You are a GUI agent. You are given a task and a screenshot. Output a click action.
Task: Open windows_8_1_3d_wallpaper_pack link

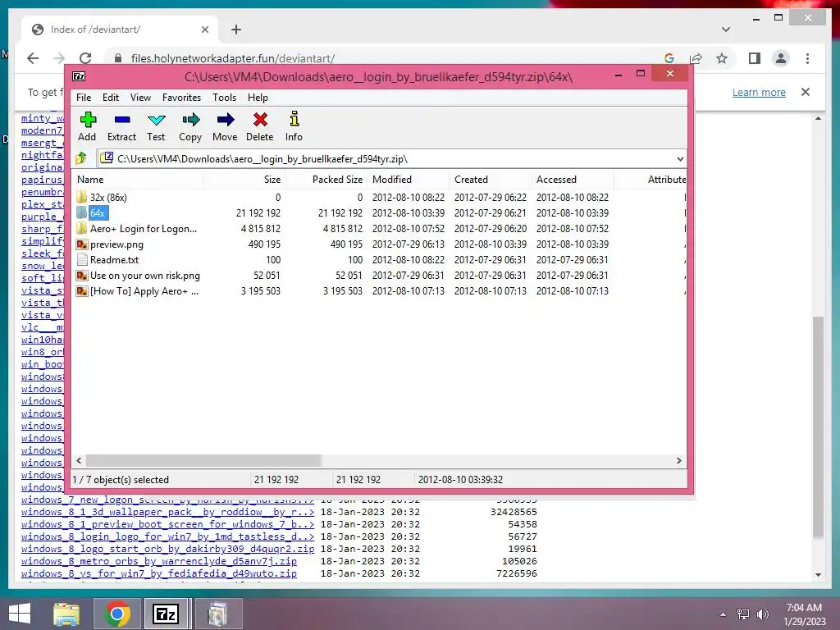point(167,512)
